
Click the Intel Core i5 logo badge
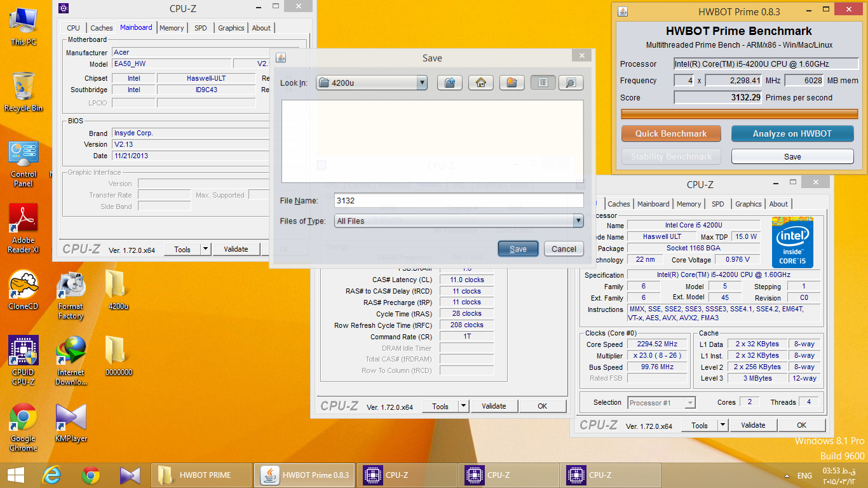pos(792,242)
